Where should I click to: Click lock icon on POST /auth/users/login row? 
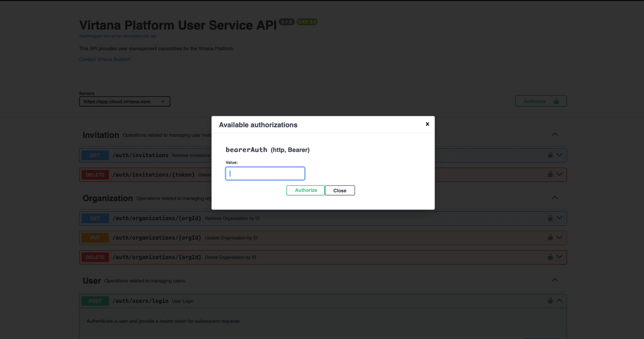pyautogui.click(x=550, y=300)
